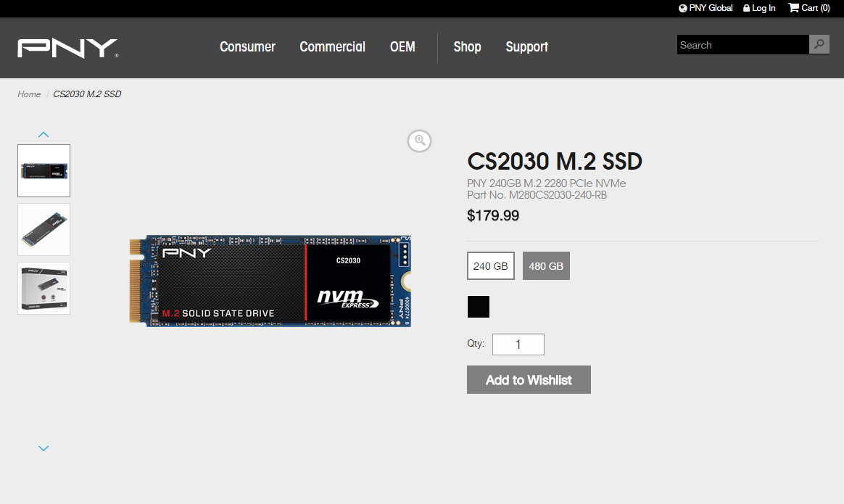Click the search magnifying glass icon
The height and width of the screenshot is (504, 844).
(x=819, y=44)
